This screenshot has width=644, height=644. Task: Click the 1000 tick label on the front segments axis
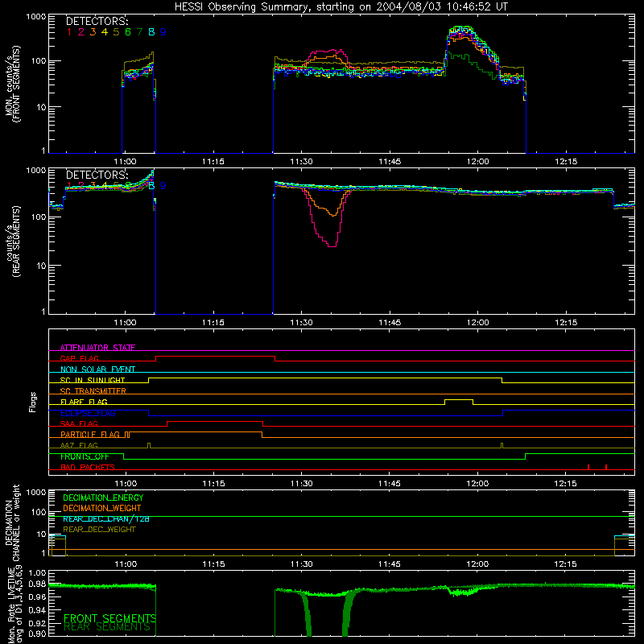36,17
